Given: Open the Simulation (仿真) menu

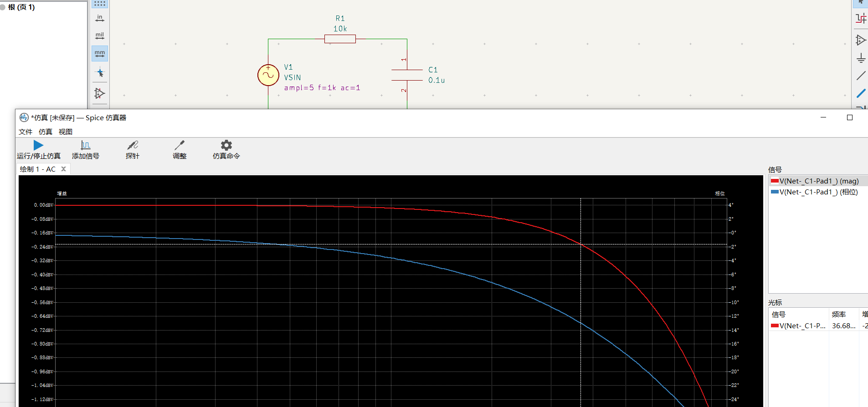Looking at the screenshot, I should [46, 132].
